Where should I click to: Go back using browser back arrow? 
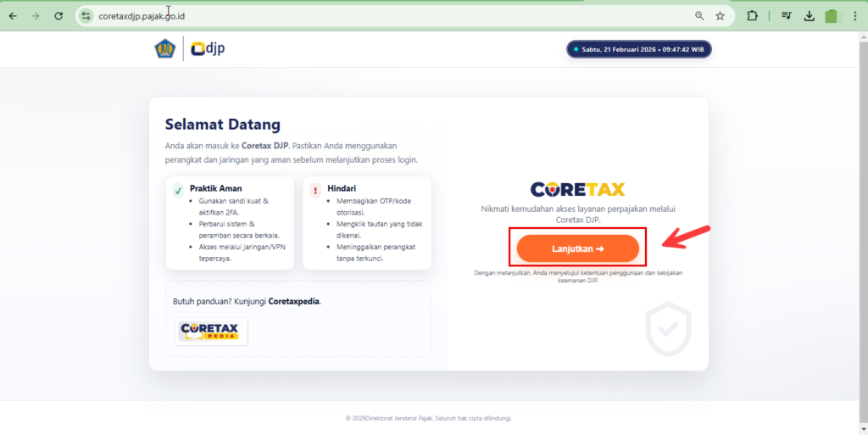[x=13, y=15]
